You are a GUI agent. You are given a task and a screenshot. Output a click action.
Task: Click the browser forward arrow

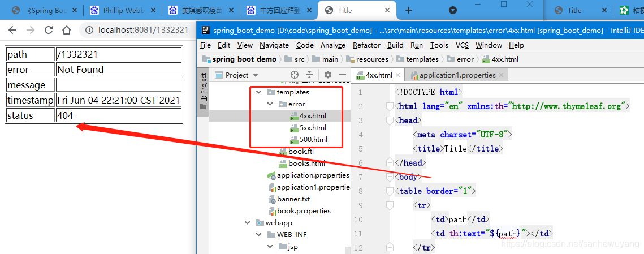[x=31, y=30]
